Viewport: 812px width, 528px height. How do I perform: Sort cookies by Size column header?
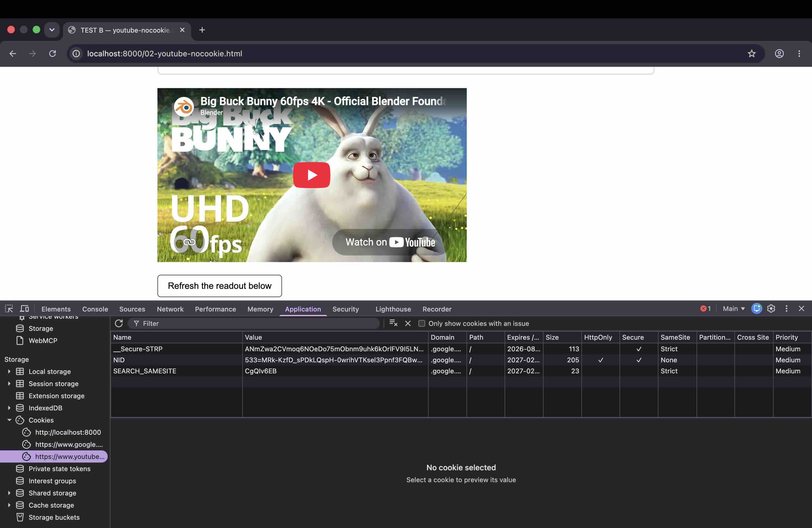click(x=562, y=337)
